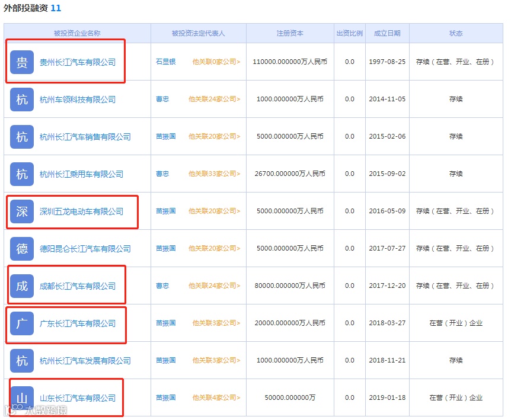Expand 他关联3家公司 in 广东长江汽车 row
This screenshot has height=420, width=511.
pos(216,323)
